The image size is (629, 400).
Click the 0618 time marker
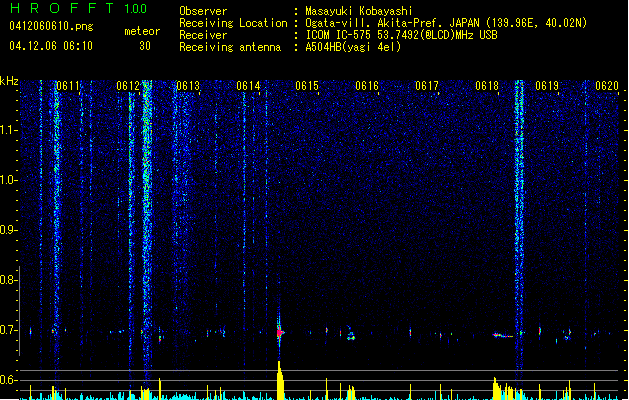point(487,86)
